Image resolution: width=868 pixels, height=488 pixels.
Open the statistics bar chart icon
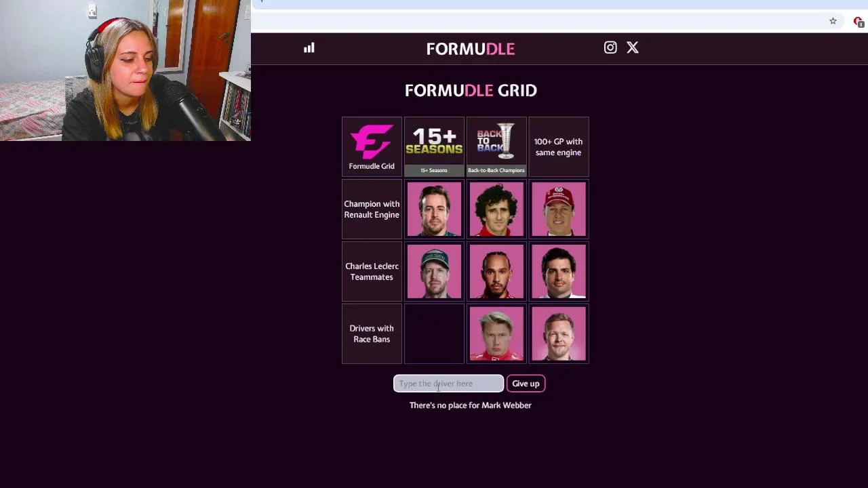click(x=309, y=47)
